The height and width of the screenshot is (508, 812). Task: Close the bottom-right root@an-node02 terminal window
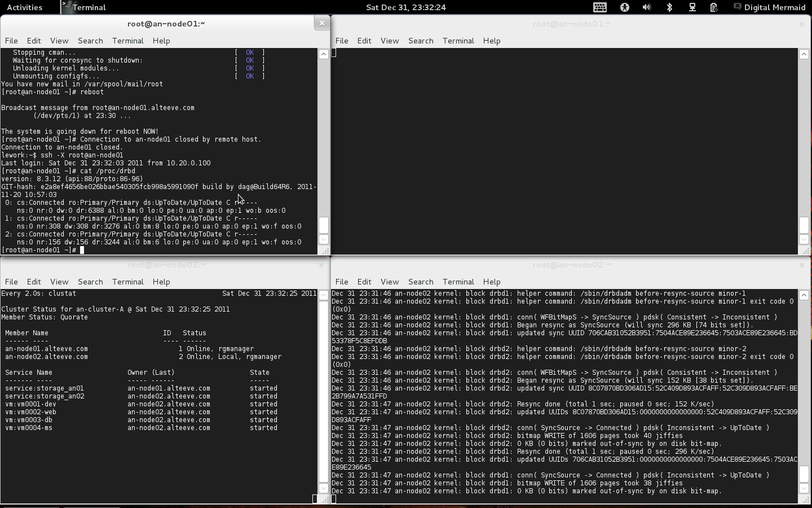point(801,265)
